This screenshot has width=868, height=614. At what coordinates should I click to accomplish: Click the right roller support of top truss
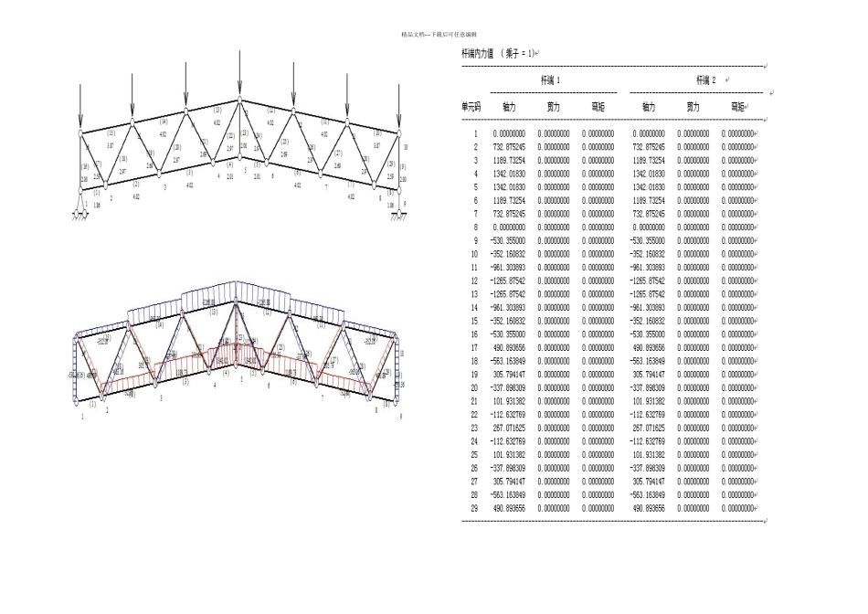click(x=398, y=213)
